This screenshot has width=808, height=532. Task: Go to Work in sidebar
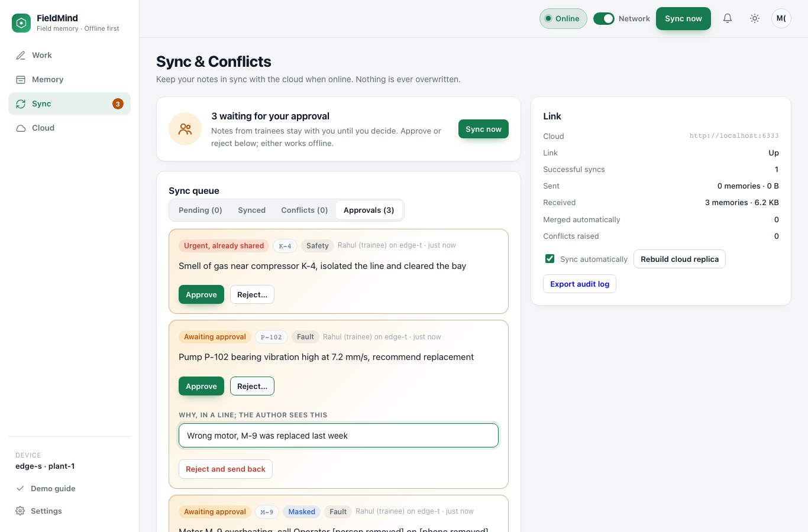coord(69,56)
